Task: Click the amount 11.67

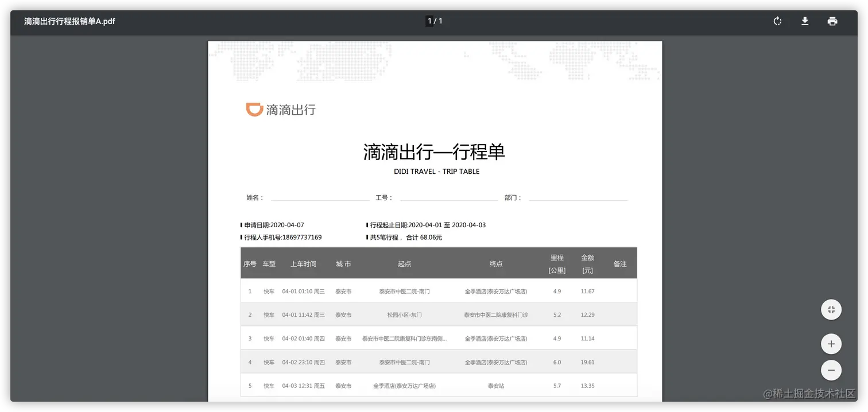Action: click(x=587, y=291)
